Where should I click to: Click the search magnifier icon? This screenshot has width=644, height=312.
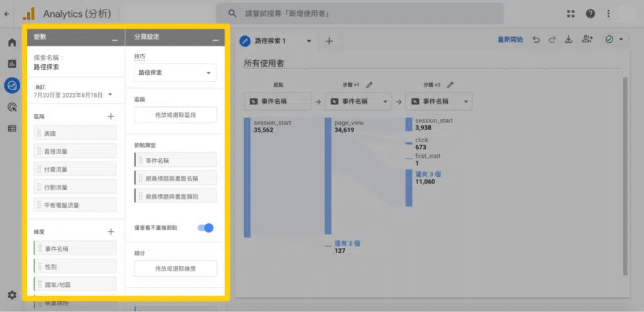[233, 14]
